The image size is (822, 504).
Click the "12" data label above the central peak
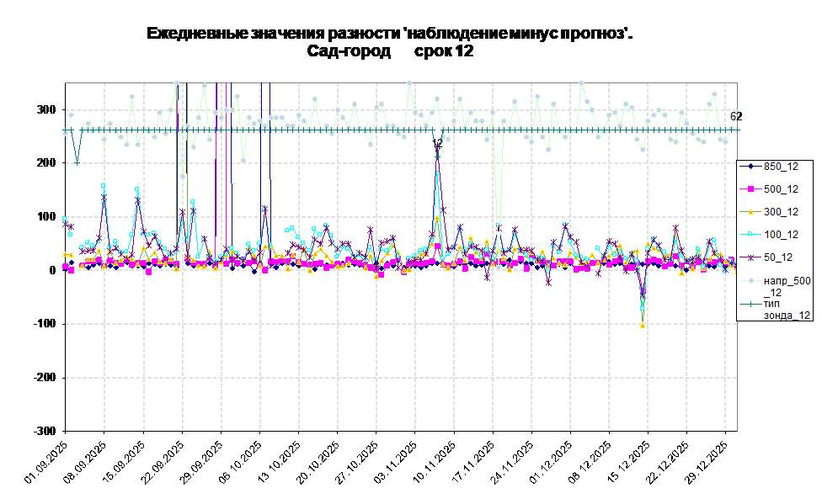point(437,144)
